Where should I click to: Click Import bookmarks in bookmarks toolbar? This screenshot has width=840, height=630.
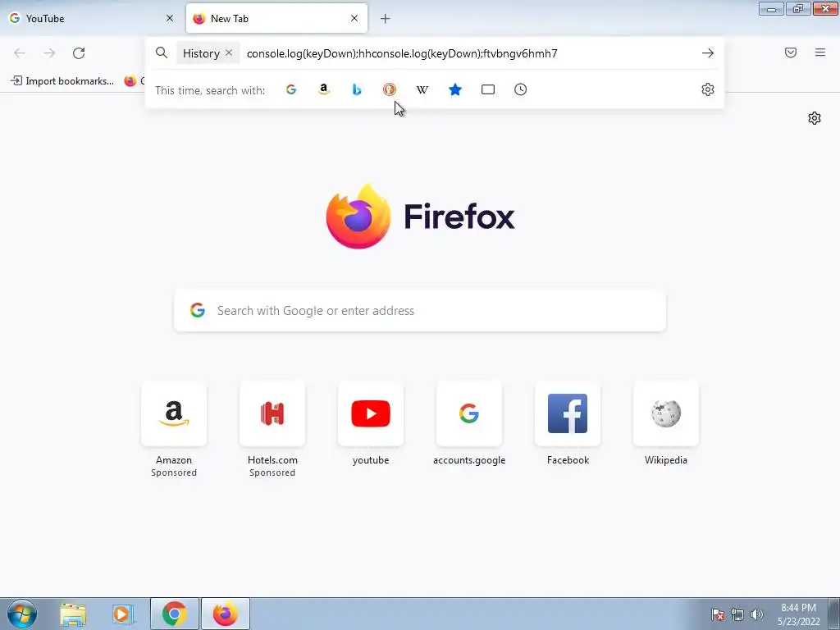(62, 81)
